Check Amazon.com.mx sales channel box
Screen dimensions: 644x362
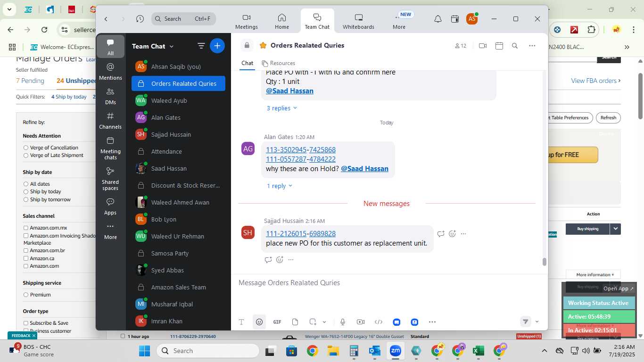coord(26,228)
